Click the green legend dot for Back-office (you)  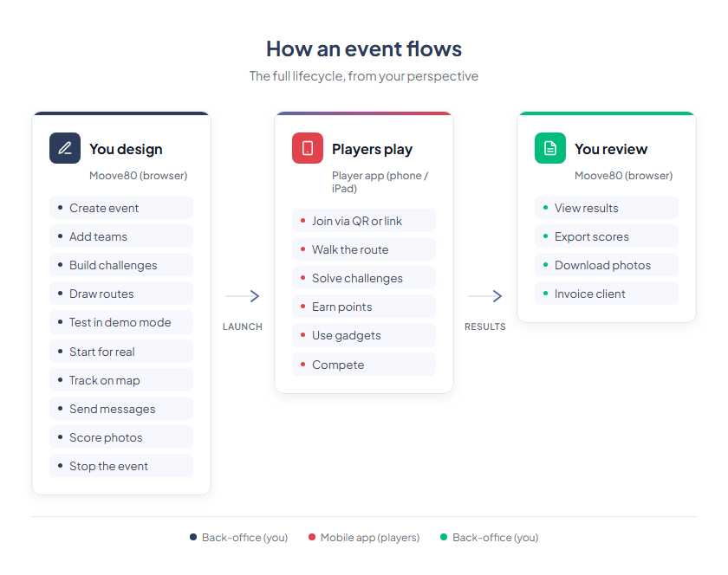click(443, 537)
